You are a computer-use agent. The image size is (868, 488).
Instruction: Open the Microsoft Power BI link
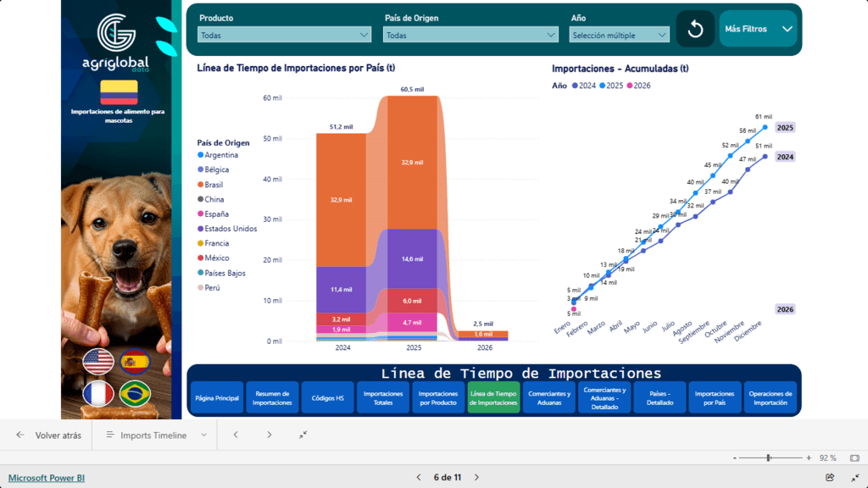47,478
